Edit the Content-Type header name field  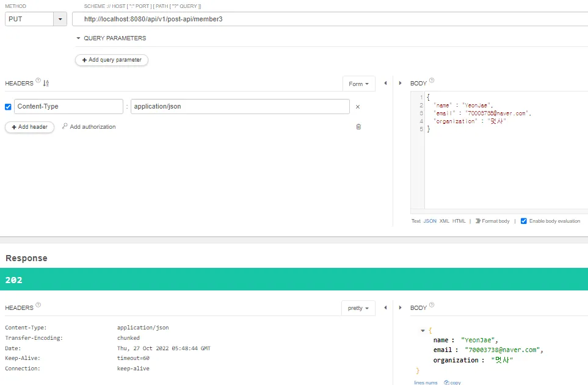[68, 106]
